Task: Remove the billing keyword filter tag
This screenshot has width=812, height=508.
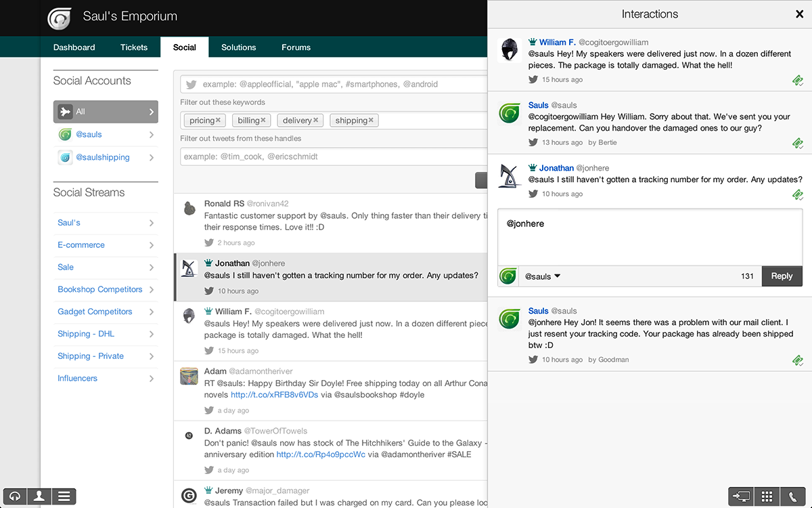Action: 263,121
